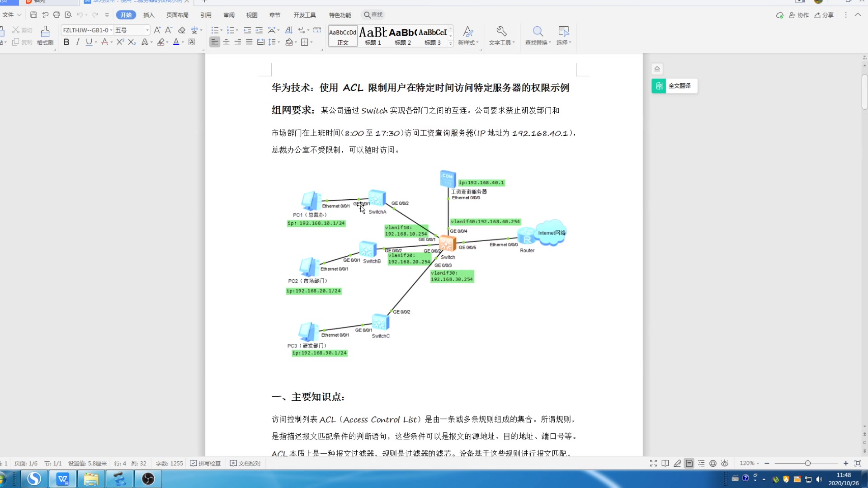868x488 pixels.
Task: Click Decrease Indent icon
Action: [x=247, y=30]
